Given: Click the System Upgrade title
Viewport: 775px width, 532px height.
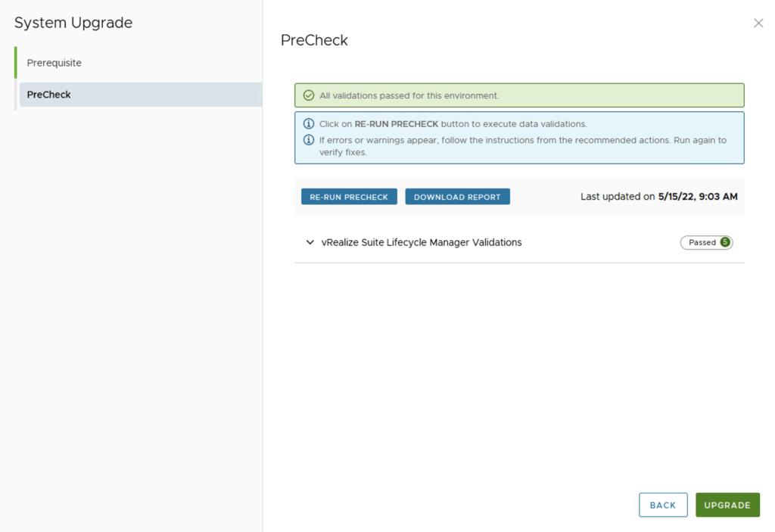Looking at the screenshot, I should coord(73,23).
